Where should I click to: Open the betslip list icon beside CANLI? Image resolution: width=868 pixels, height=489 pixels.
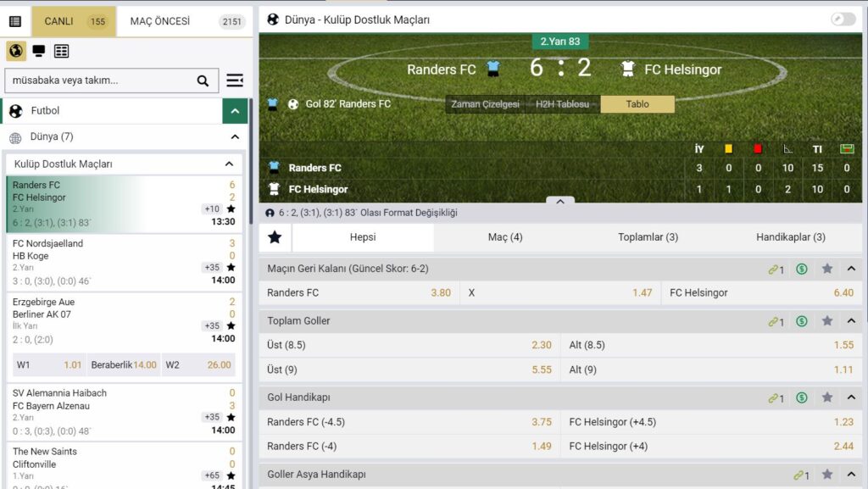(15, 21)
